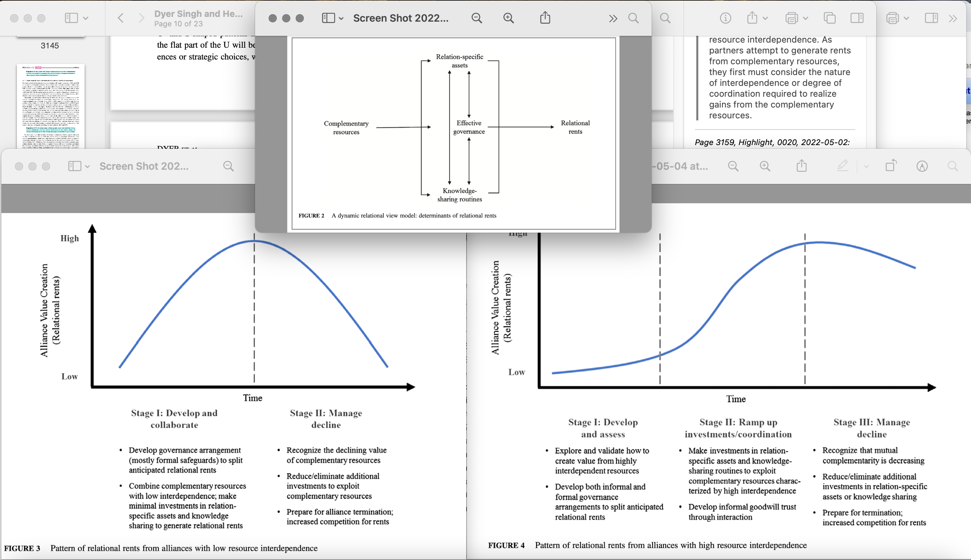
Task: Toggle the right-hand panel icon next to the duplicate icon
Action: pyautogui.click(x=857, y=18)
